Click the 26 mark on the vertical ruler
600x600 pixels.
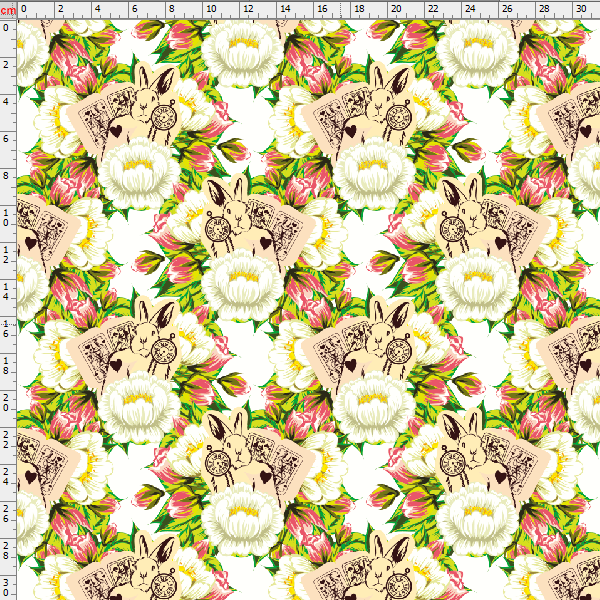6,514
